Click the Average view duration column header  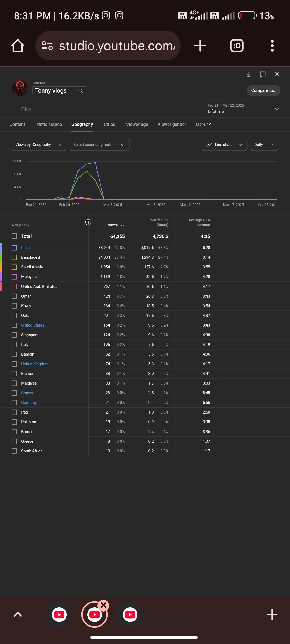[x=199, y=222]
